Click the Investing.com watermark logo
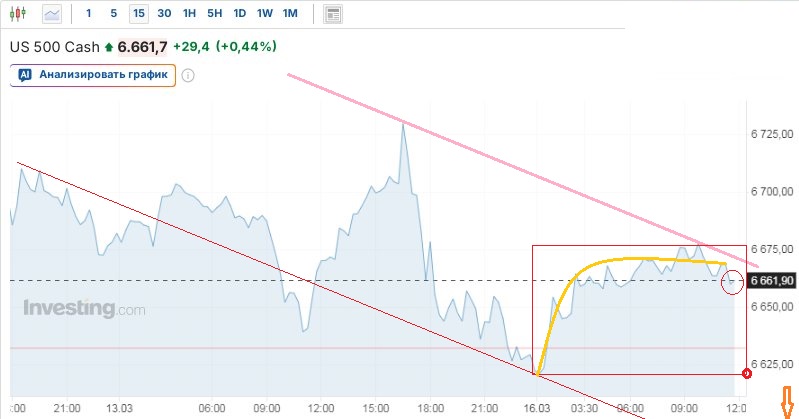The image size is (799, 419). point(84,309)
